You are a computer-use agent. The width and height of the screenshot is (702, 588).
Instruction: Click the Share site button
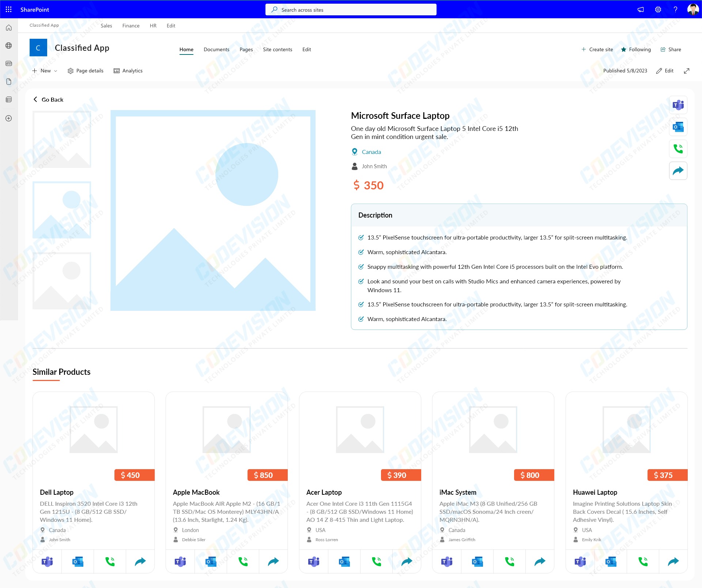pyautogui.click(x=671, y=49)
